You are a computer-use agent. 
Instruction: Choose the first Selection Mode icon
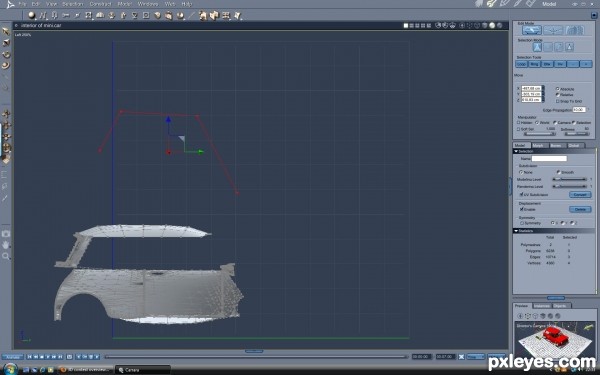pos(537,47)
